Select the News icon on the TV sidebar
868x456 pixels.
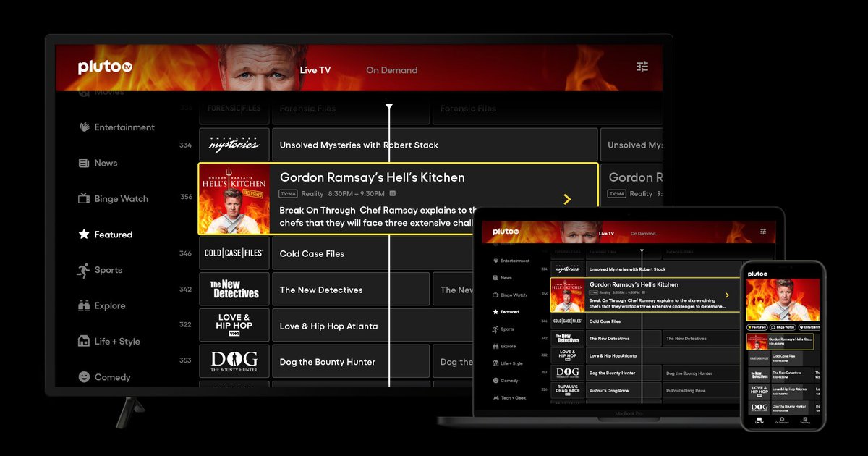click(x=84, y=164)
